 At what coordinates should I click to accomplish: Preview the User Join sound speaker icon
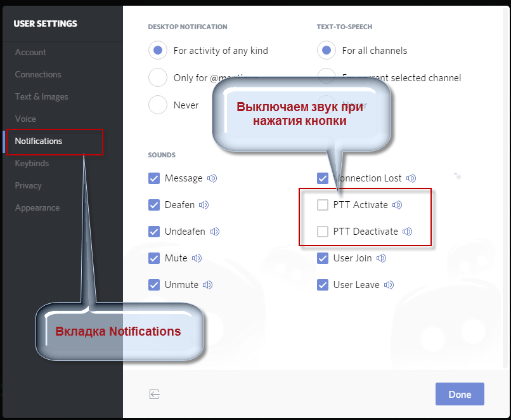click(381, 258)
